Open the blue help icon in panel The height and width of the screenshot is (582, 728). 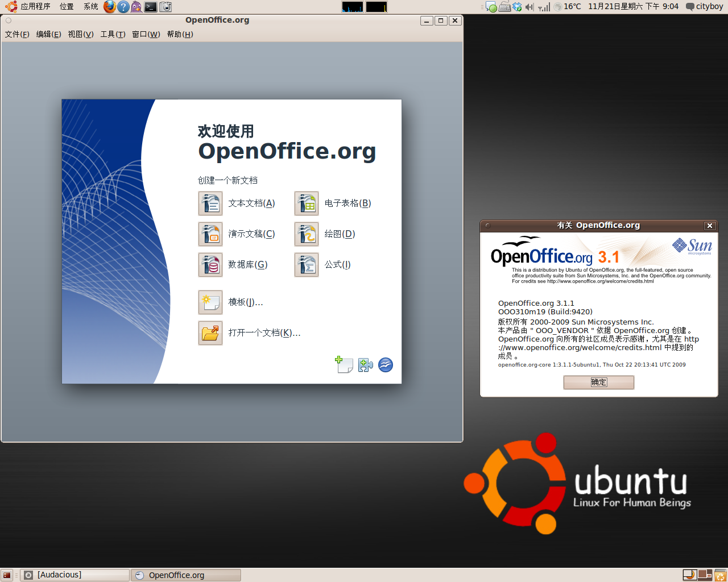pyautogui.click(x=123, y=7)
